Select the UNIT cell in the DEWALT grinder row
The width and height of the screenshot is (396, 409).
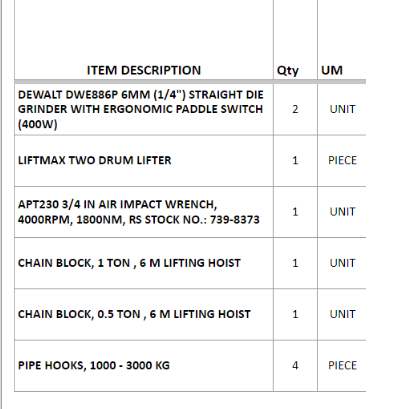click(x=342, y=109)
